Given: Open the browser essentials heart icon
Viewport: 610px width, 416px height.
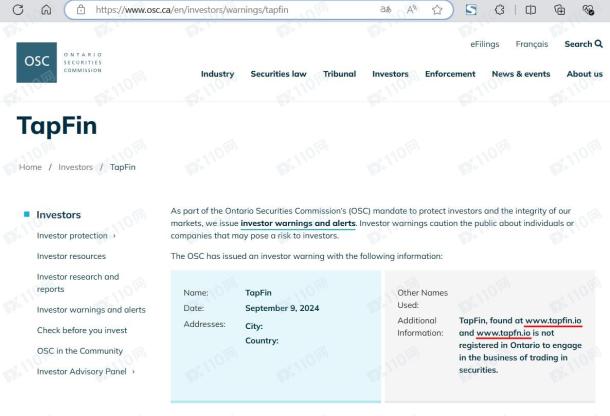Looking at the screenshot, I should point(588,10).
